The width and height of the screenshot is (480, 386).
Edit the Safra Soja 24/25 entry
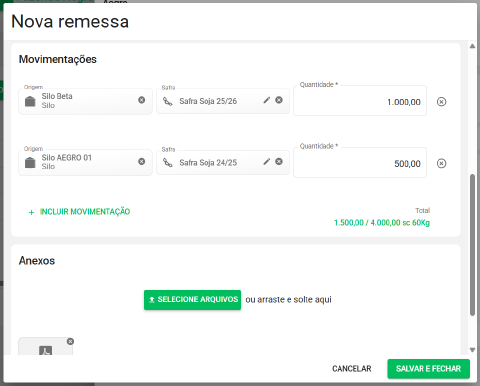pyautogui.click(x=267, y=162)
